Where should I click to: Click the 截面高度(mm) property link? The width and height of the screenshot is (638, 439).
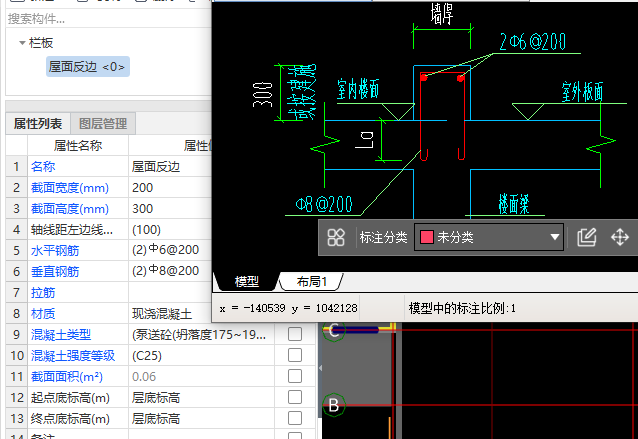(70, 209)
